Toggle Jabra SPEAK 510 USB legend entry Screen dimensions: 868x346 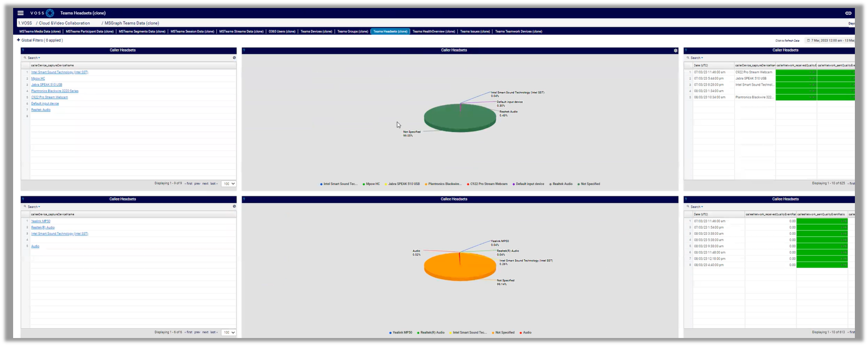(x=402, y=184)
